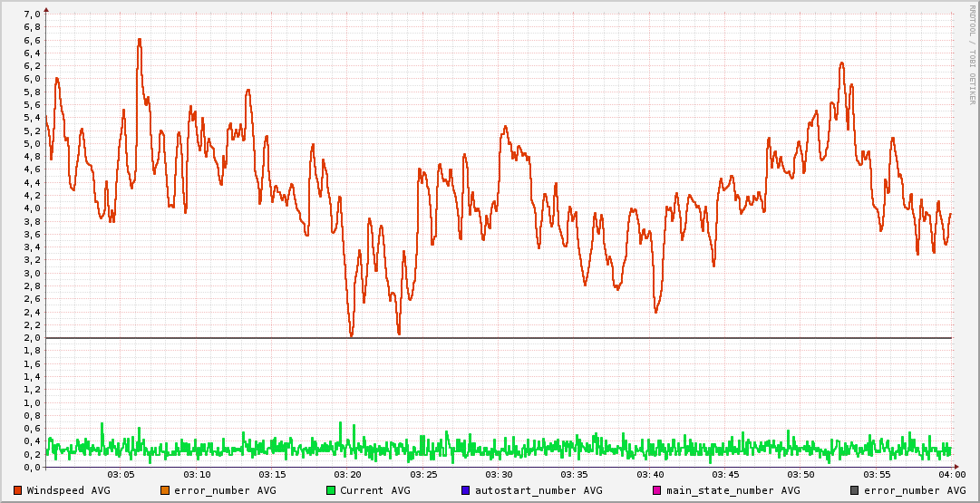Click the orange error_number legend swatch
The image size is (980, 503).
pos(165,490)
